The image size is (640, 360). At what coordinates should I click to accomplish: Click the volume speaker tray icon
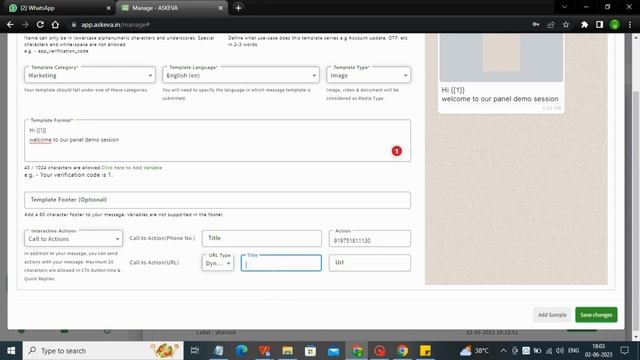(x=560, y=351)
